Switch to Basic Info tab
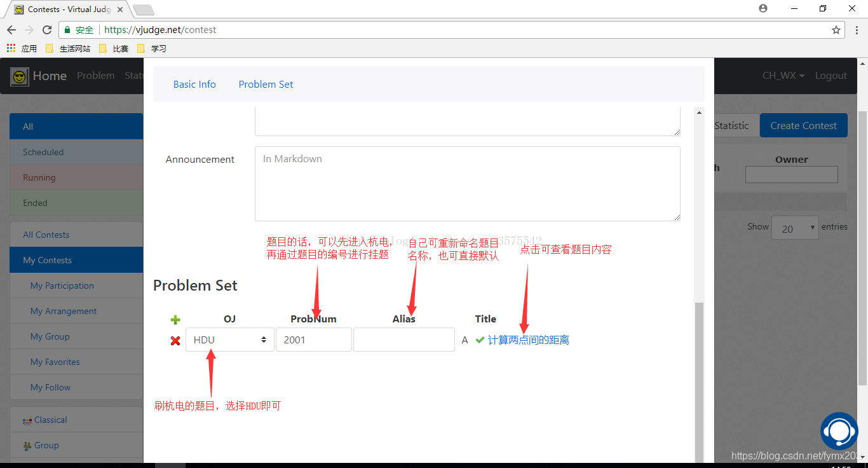Viewport: 868px width, 468px height. point(194,84)
